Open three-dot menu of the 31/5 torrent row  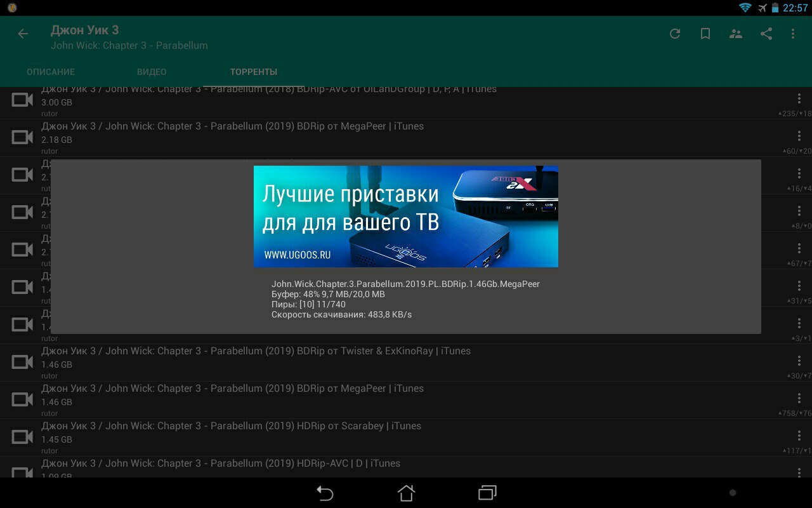pos(799,286)
